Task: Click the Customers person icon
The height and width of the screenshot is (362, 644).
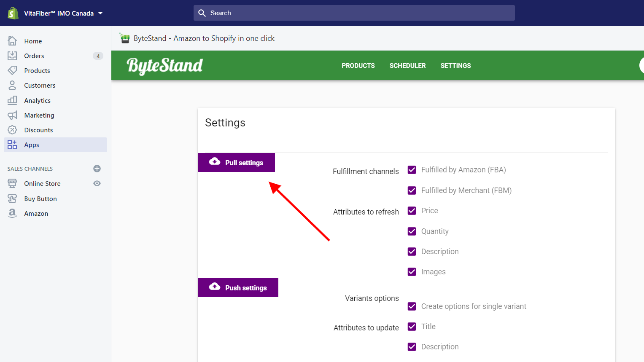Action: (x=12, y=85)
